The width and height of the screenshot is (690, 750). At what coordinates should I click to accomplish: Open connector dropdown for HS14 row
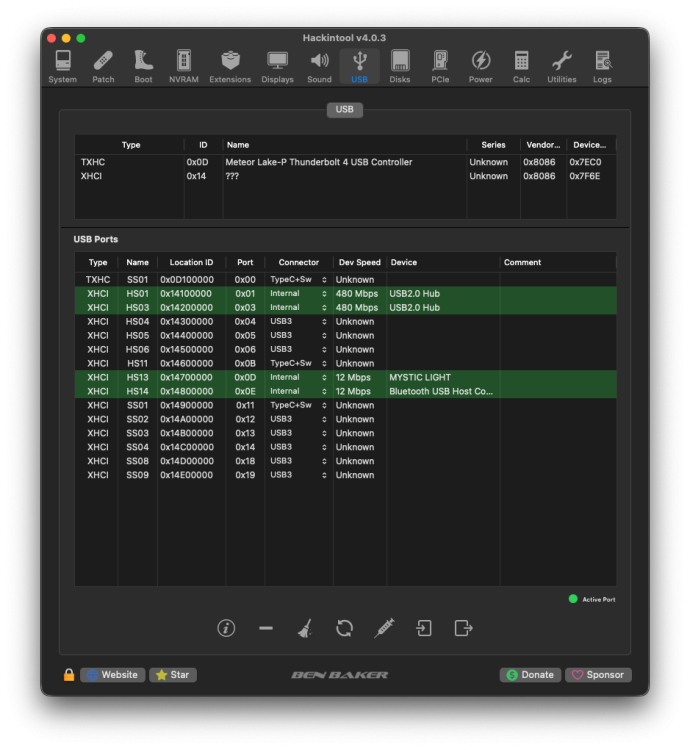click(298, 391)
